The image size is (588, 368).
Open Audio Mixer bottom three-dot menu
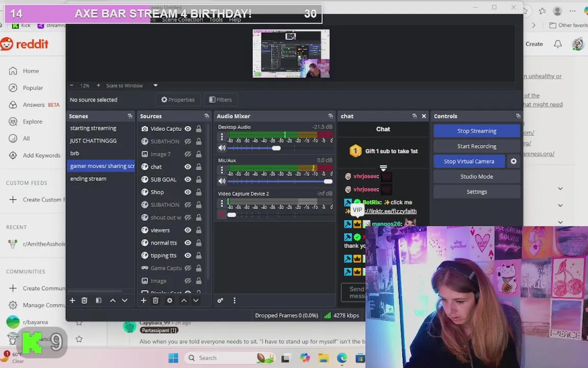[234, 301]
